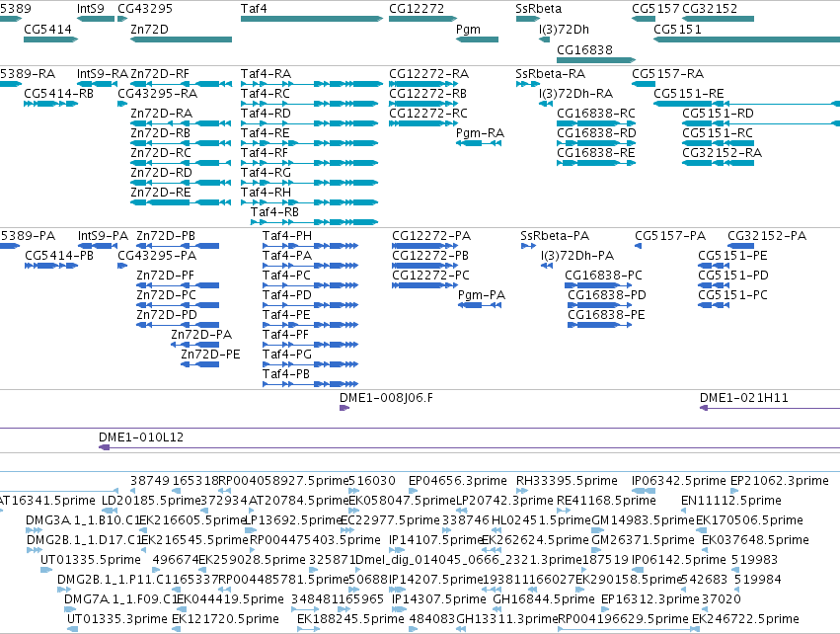Click protein label CG5151-PD
840x634 pixels.
(732, 276)
